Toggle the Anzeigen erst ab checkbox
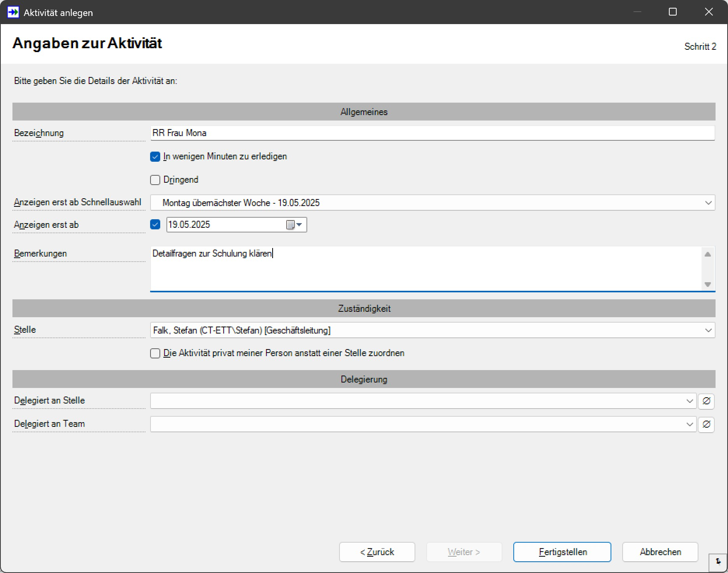The height and width of the screenshot is (573, 728). point(155,225)
